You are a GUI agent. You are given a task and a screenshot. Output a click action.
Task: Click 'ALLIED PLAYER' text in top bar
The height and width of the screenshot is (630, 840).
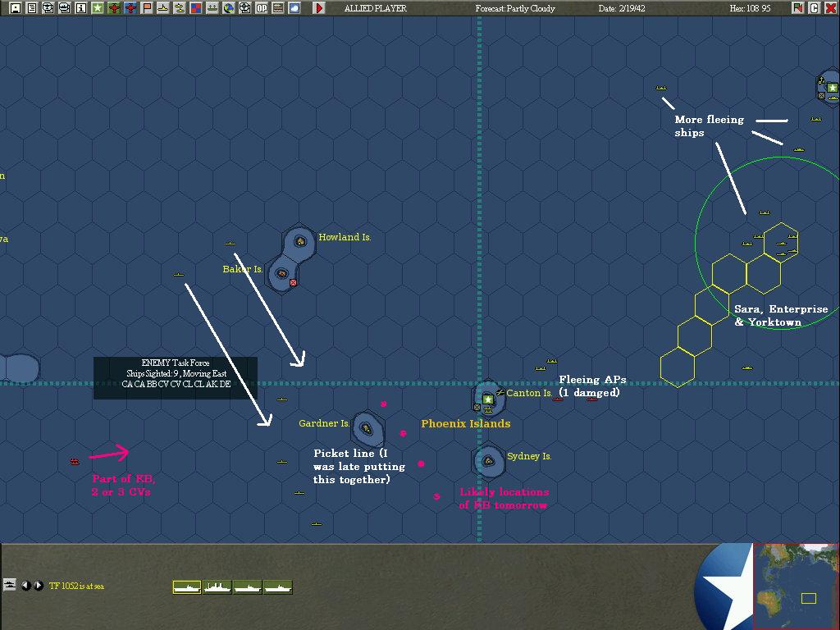click(x=376, y=8)
